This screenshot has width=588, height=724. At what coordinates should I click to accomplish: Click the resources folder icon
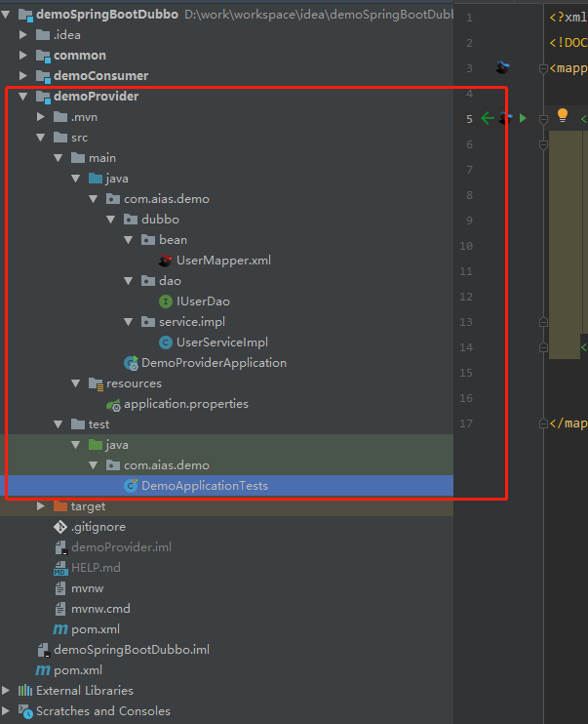[96, 383]
